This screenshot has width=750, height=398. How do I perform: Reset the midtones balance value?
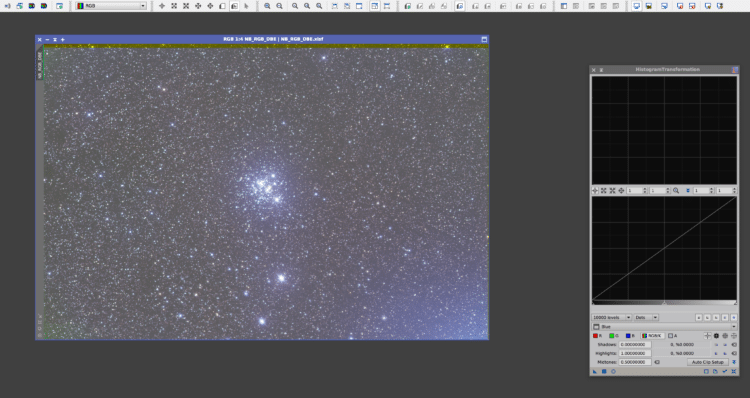tap(657, 362)
